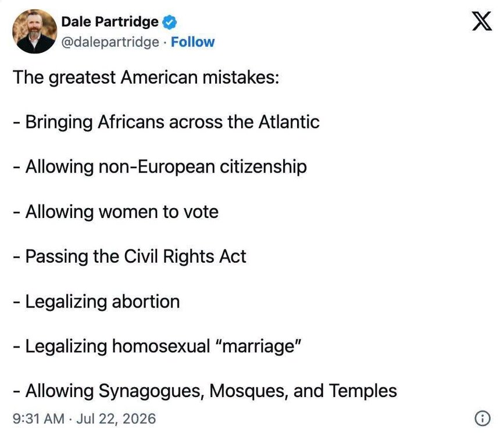Click the line about women voting
This screenshot has width=504, height=436.
tap(116, 212)
